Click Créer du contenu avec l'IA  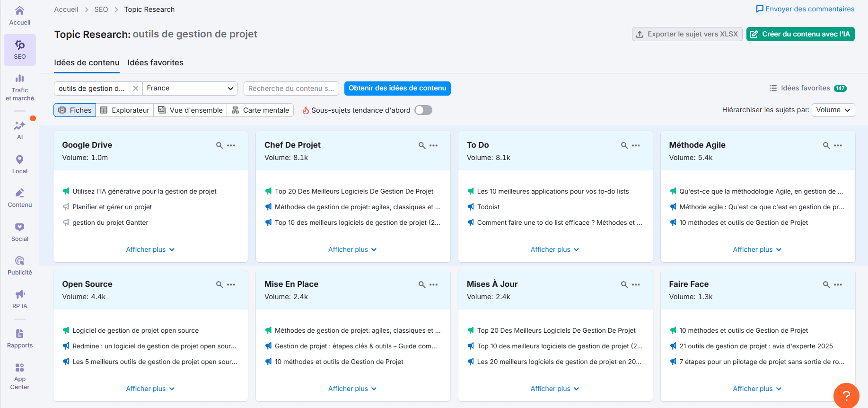800,34
